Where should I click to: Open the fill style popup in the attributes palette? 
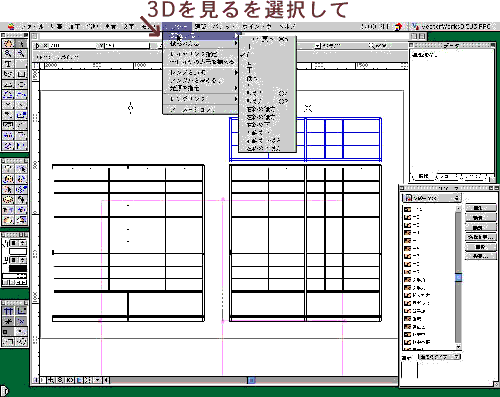[18, 243]
